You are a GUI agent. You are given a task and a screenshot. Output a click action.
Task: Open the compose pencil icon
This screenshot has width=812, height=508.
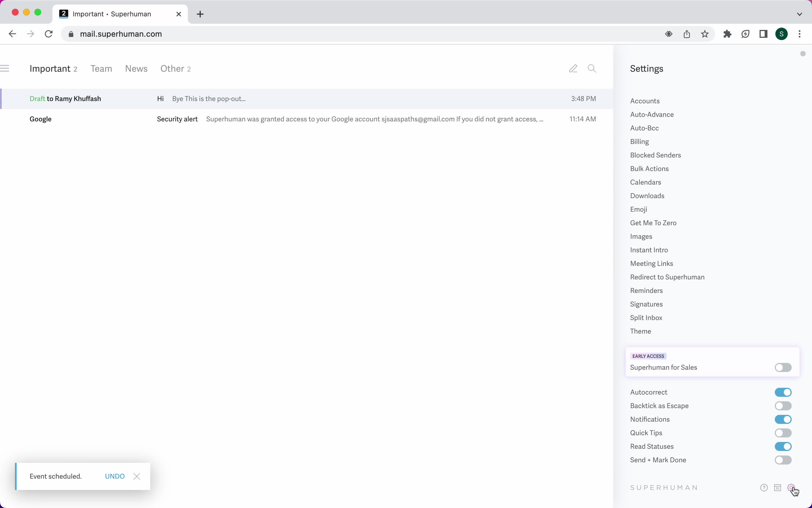click(x=573, y=69)
